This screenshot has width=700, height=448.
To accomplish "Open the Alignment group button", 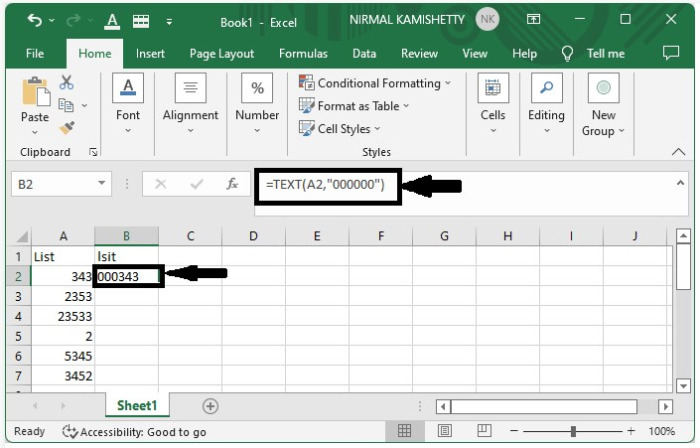I will [190, 104].
